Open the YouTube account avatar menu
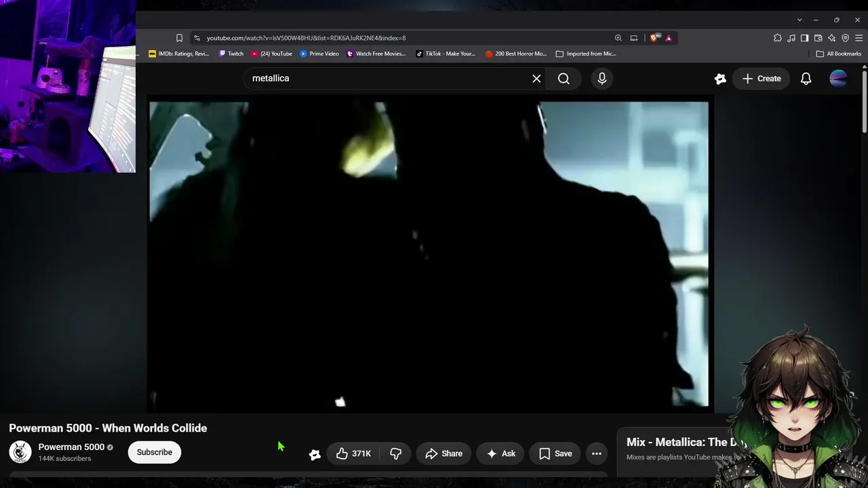Image resolution: width=868 pixels, height=488 pixels. click(x=838, y=79)
